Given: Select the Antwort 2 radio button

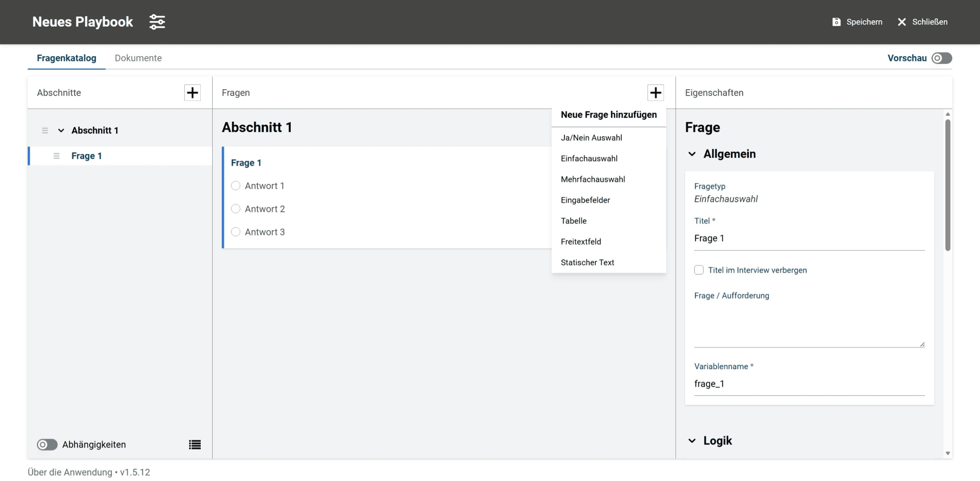Looking at the screenshot, I should [x=236, y=209].
